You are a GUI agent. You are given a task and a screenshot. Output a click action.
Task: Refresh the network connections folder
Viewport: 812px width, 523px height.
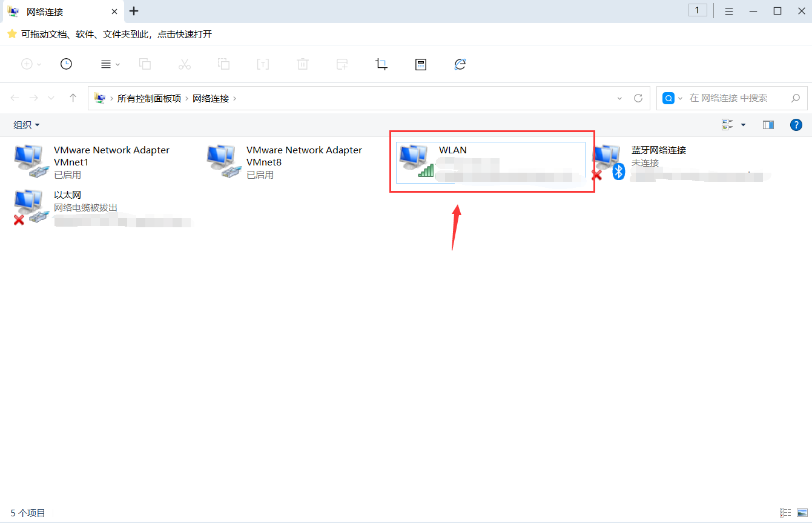click(x=638, y=98)
